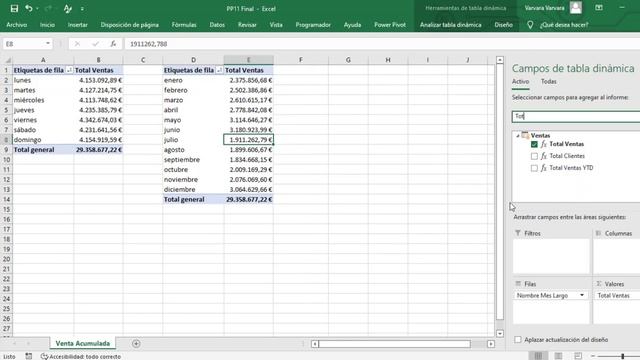Click the confirm entry checkmark icon
This screenshot has width=640, height=360.
[96, 44]
